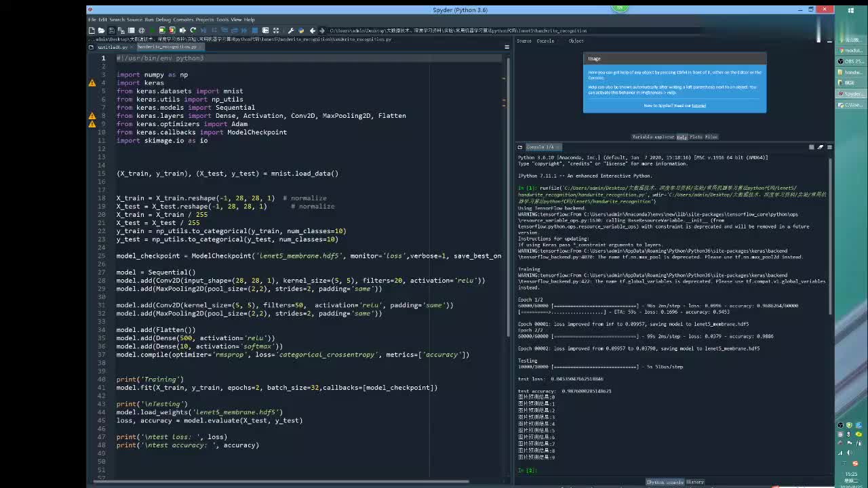Switch to the Files tab

click(x=711, y=137)
